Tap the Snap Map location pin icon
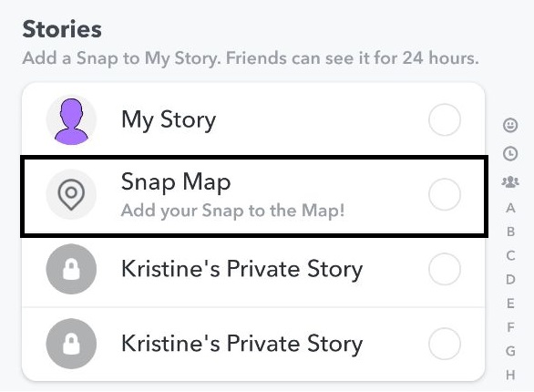Screen dimensions: 534x392 (71, 194)
